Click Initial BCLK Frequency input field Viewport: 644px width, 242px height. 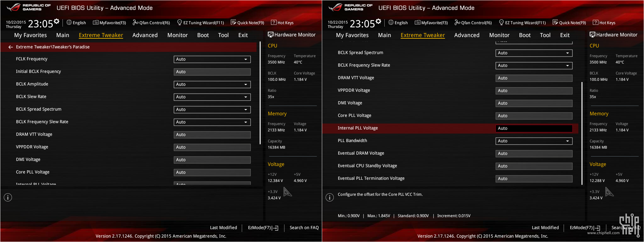tap(212, 72)
